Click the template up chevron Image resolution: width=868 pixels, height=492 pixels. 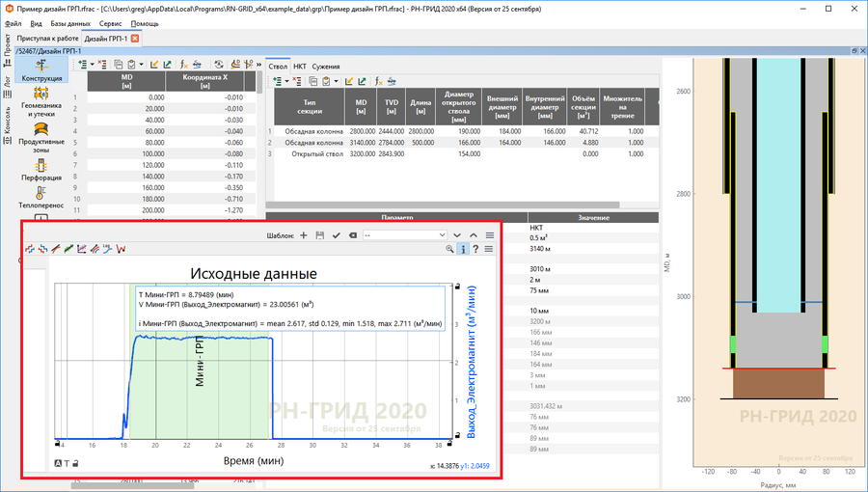(x=474, y=235)
